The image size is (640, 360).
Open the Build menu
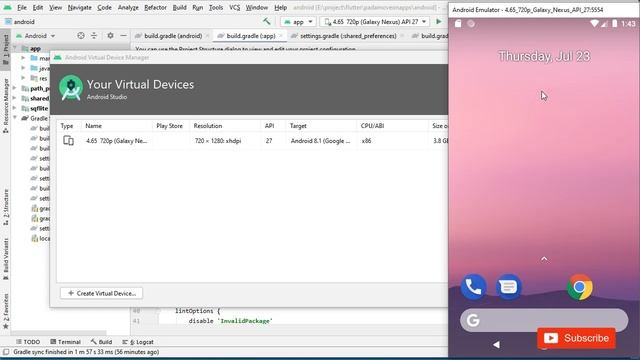(x=179, y=7)
